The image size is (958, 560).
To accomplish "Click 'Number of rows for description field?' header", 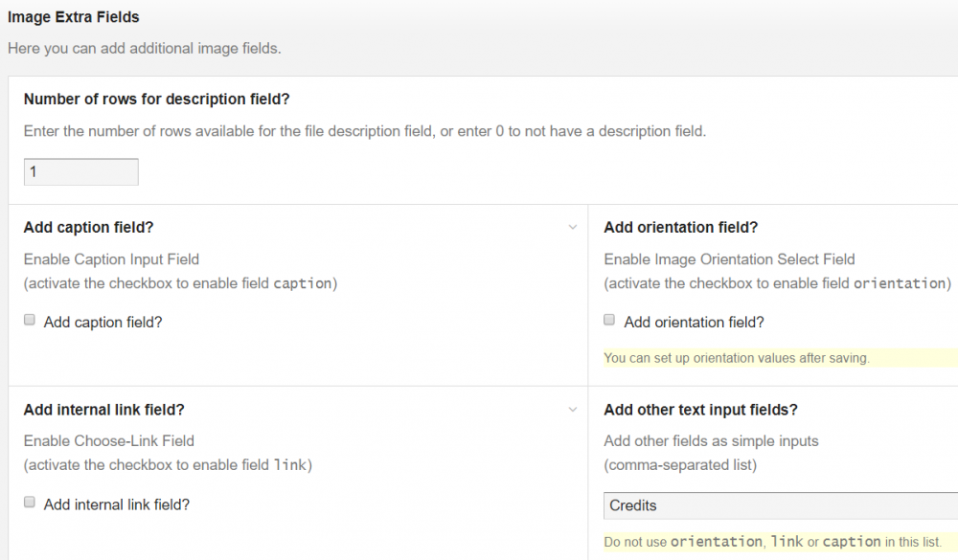I will click(156, 100).
